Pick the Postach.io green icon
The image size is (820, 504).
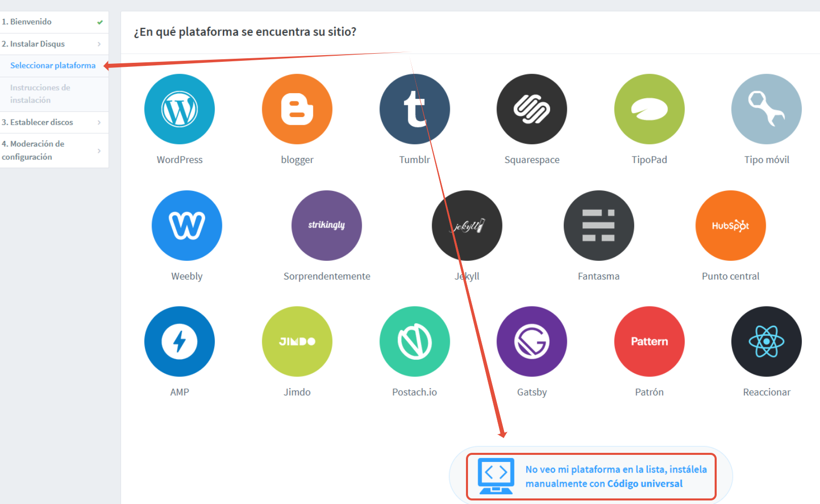coord(414,341)
